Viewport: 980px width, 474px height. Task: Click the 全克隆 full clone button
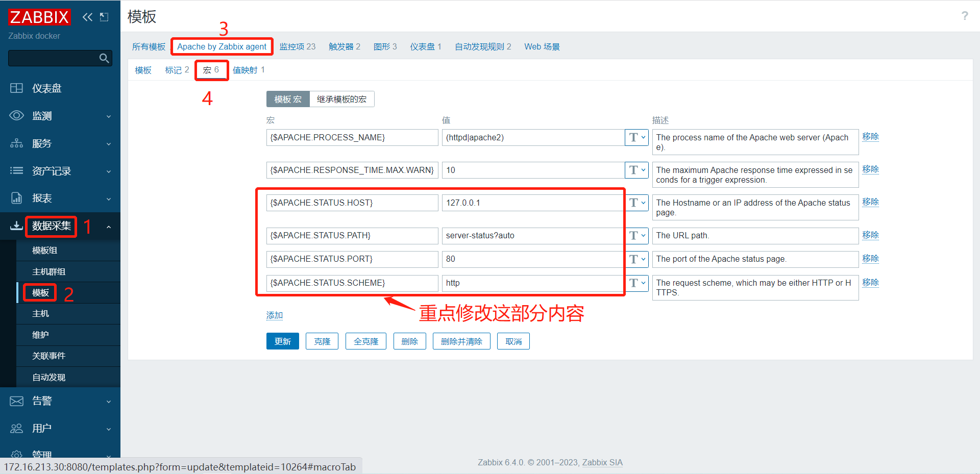click(366, 341)
